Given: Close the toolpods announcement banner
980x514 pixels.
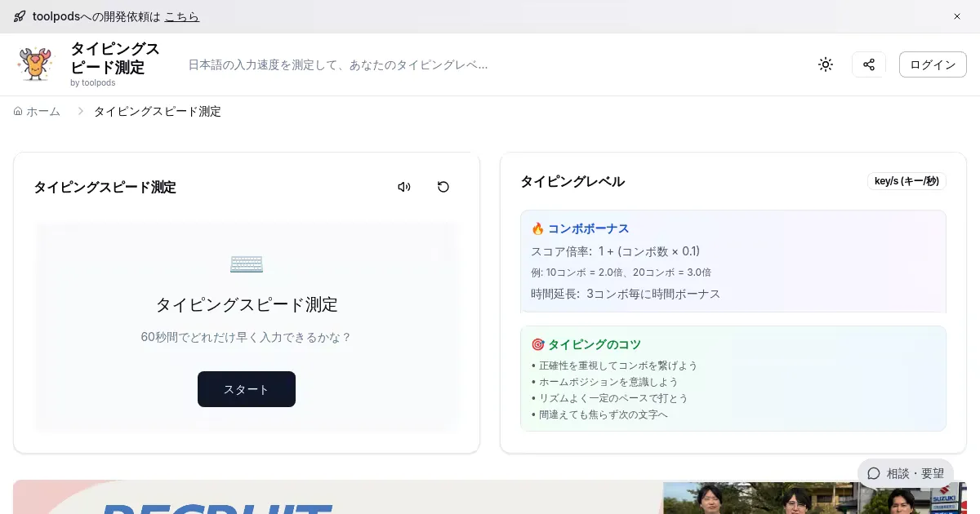Looking at the screenshot, I should (x=956, y=16).
